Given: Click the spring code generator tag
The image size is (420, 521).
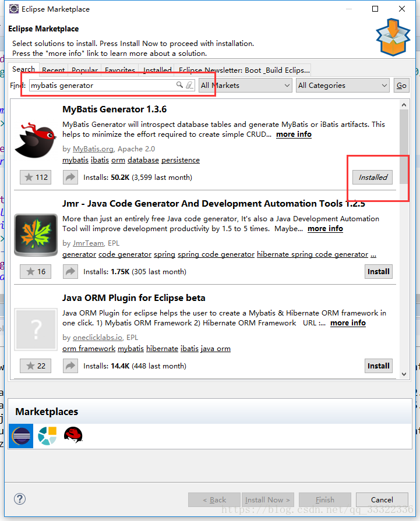Looking at the screenshot, I should click(x=216, y=254).
